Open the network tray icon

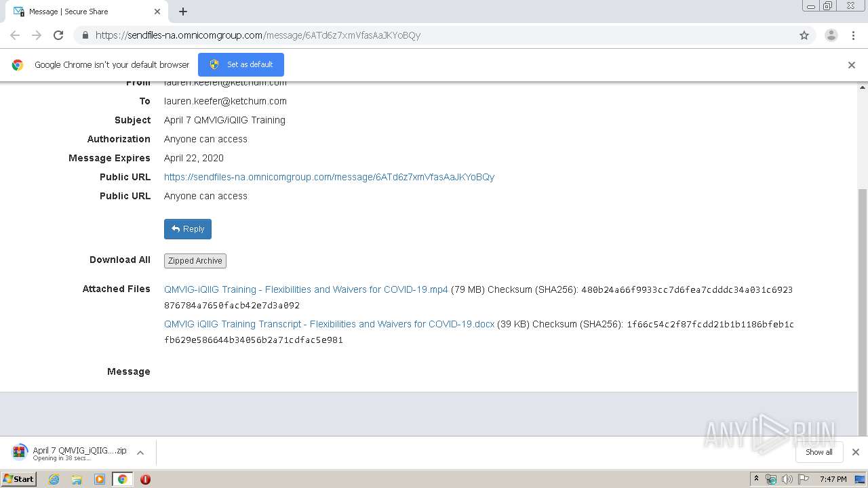[x=771, y=479]
